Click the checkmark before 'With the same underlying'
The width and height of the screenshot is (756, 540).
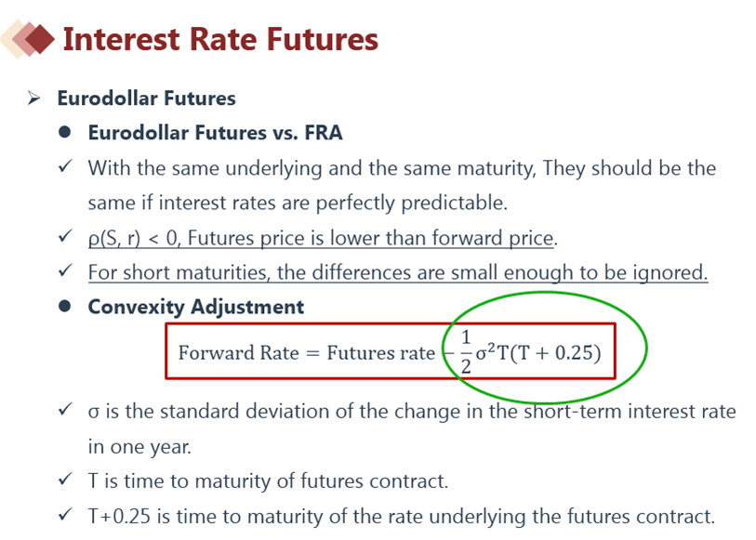click(65, 166)
